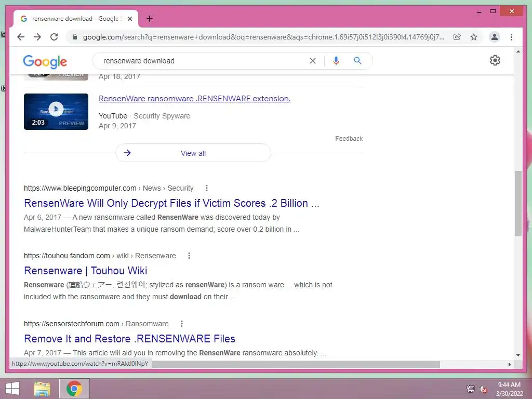This screenshot has height=399, width=532.
Task: Bookmark this page with the star icon
Action: [x=474, y=37]
